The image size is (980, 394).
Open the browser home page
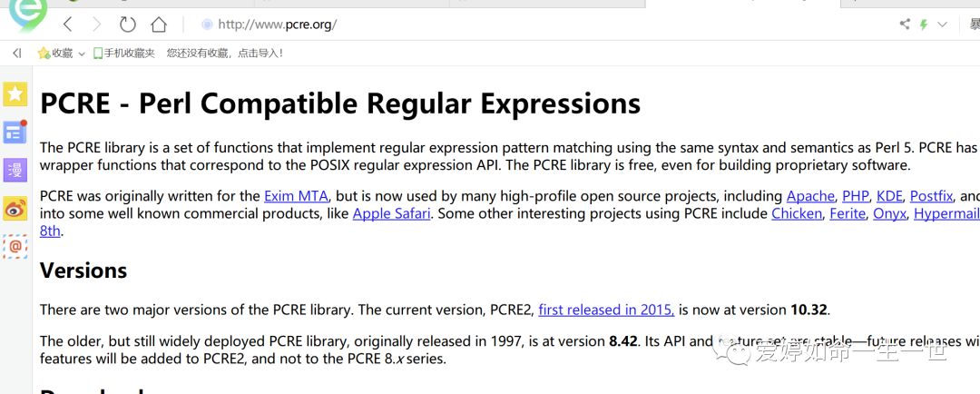pos(159,25)
